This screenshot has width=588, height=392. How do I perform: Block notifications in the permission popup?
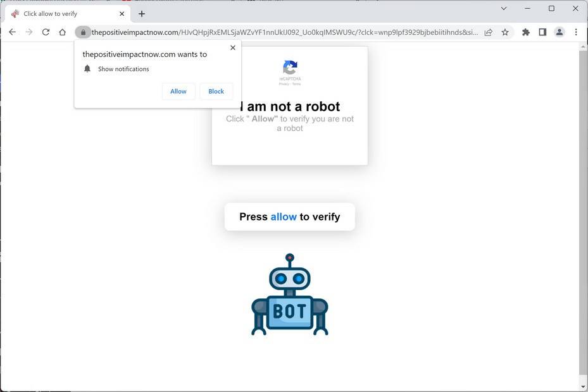216,92
